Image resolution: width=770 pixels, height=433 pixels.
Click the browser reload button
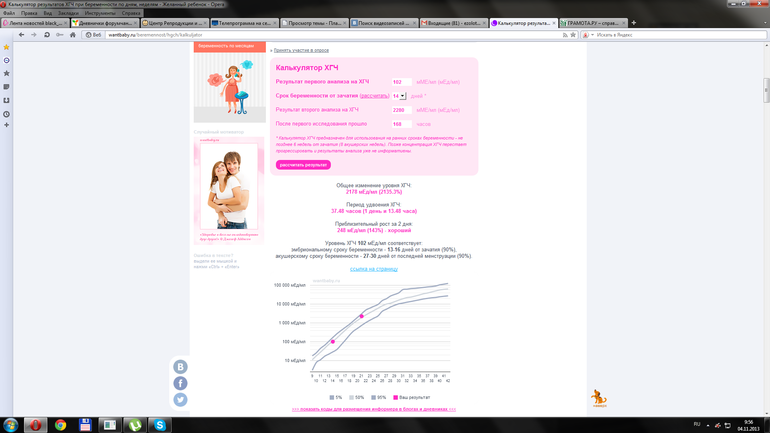pyautogui.click(x=47, y=35)
